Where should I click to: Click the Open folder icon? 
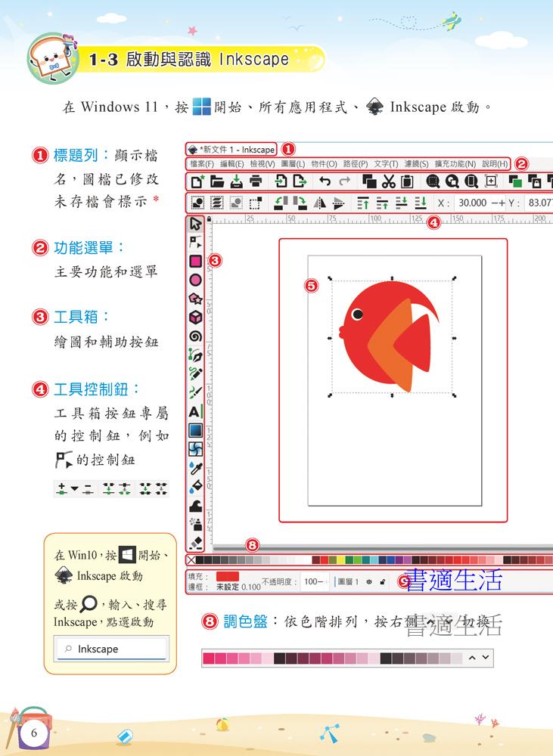tap(217, 181)
